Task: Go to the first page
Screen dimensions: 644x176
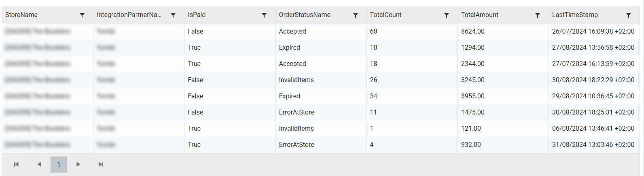Action: click(16, 164)
